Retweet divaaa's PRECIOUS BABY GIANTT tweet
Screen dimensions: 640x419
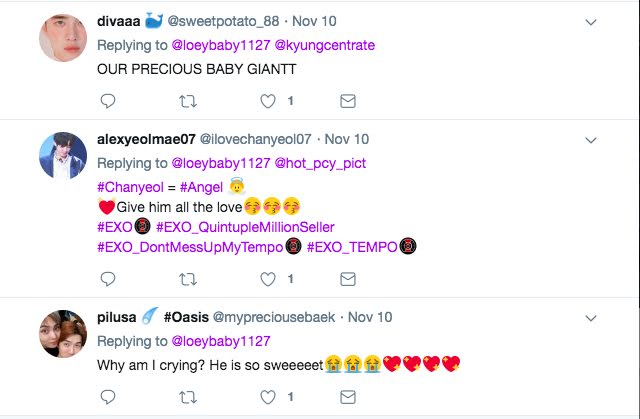(187, 101)
